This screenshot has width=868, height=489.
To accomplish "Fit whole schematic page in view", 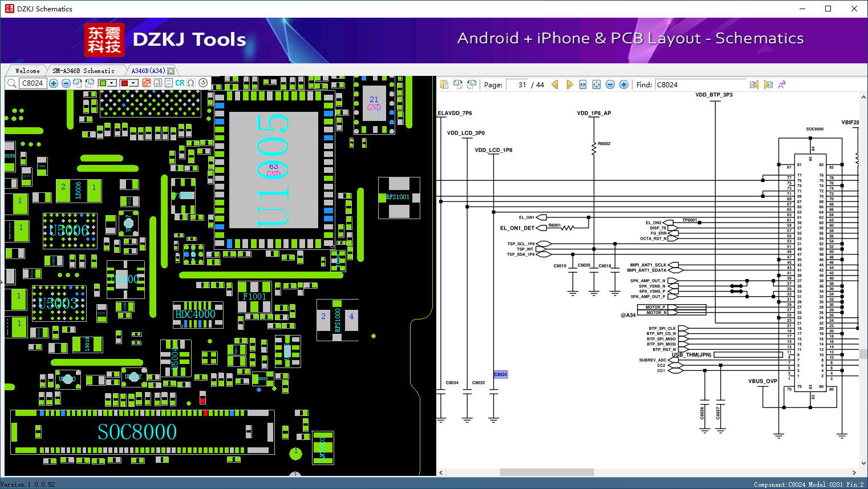I will (x=597, y=84).
